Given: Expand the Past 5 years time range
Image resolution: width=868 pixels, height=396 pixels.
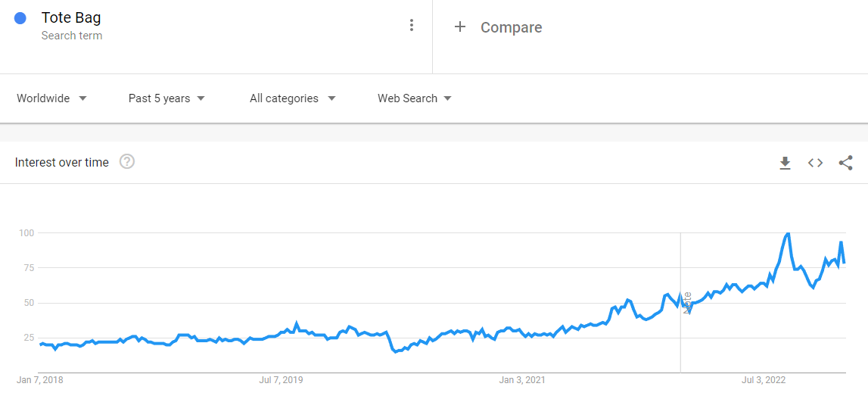Looking at the screenshot, I should click(x=166, y=98).
